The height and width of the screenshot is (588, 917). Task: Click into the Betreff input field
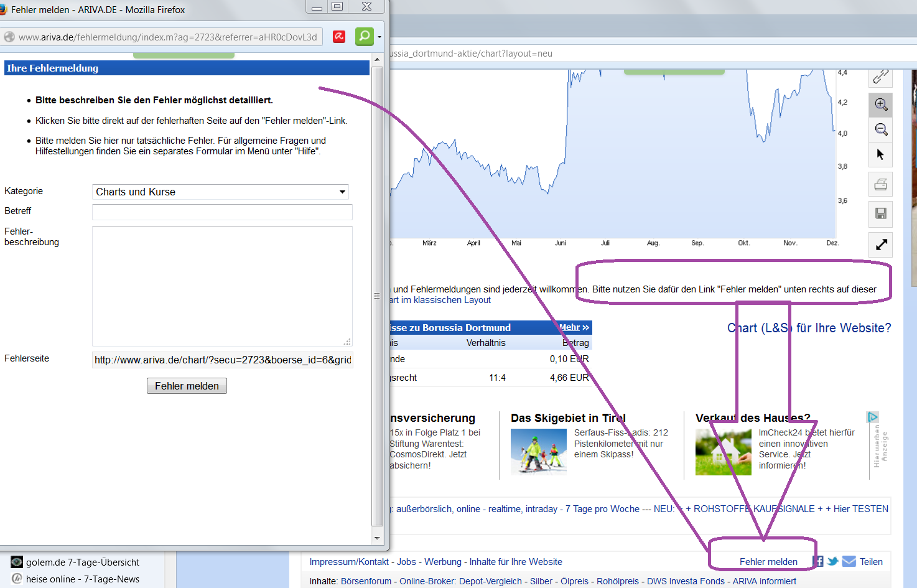222,212
